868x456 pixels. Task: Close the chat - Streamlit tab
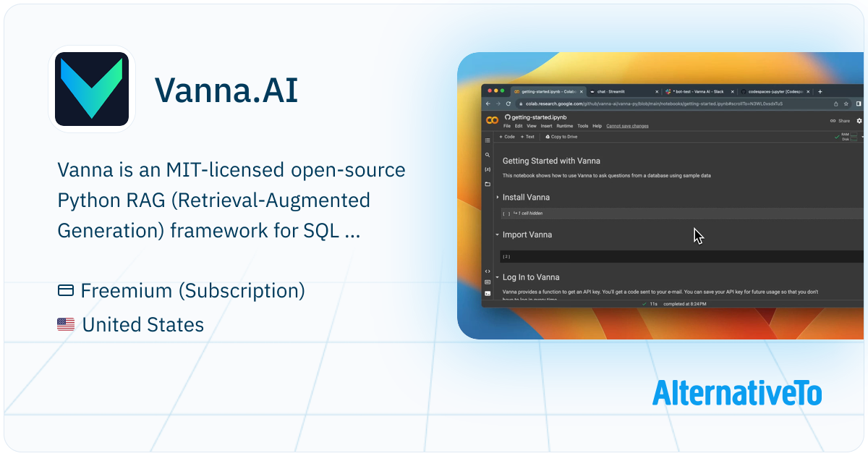click(657, 92)
